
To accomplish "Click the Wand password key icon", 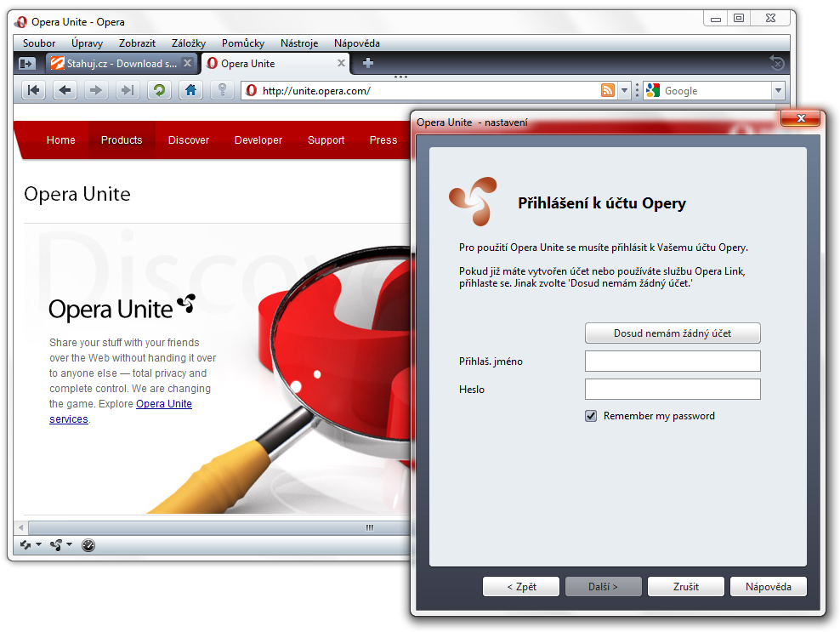I will click(x=222, y=90).
